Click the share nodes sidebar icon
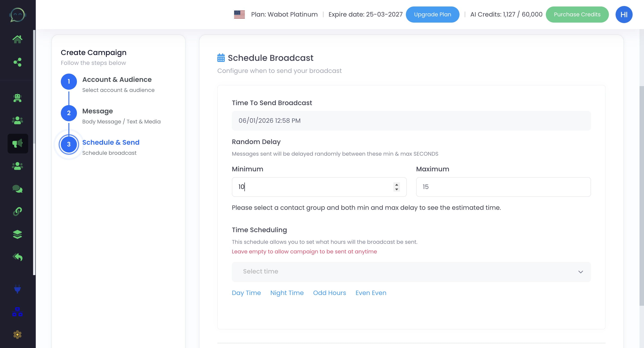The width and height of the screenshot is (644, 348). tap(17, 62)
